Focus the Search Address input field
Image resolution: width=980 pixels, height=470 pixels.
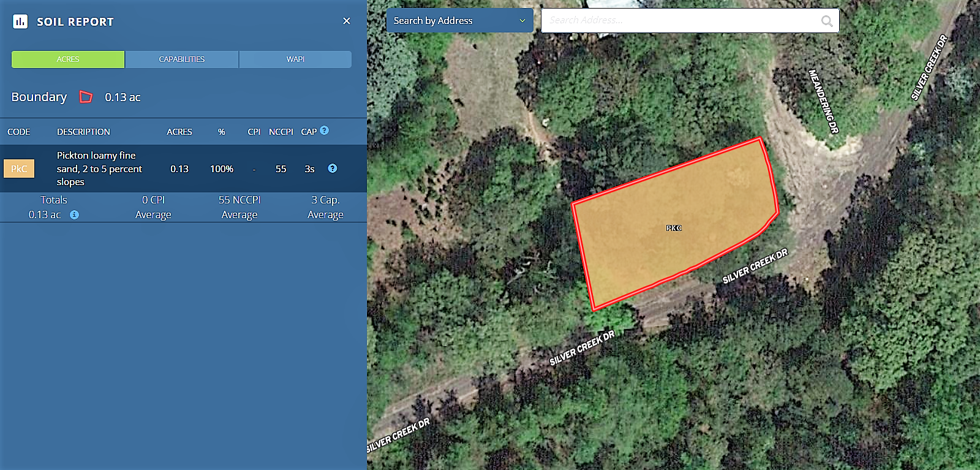pos(680,21)
